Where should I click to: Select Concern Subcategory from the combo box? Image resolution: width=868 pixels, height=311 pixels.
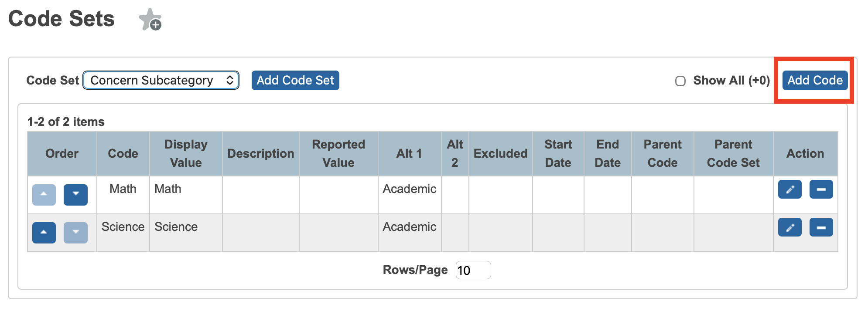pos(161,80)
